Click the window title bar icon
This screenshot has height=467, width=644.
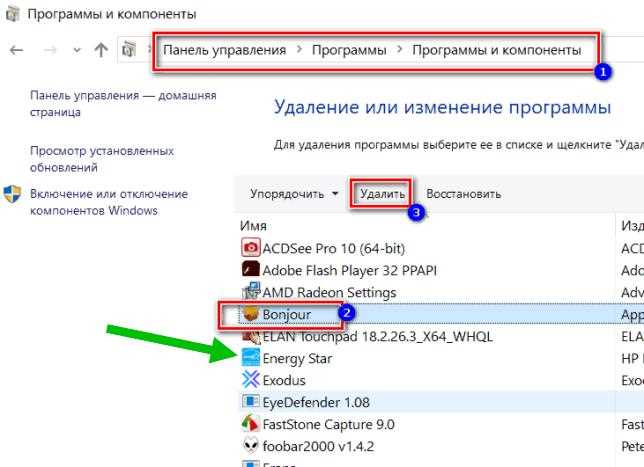click(x=13, y=13)
